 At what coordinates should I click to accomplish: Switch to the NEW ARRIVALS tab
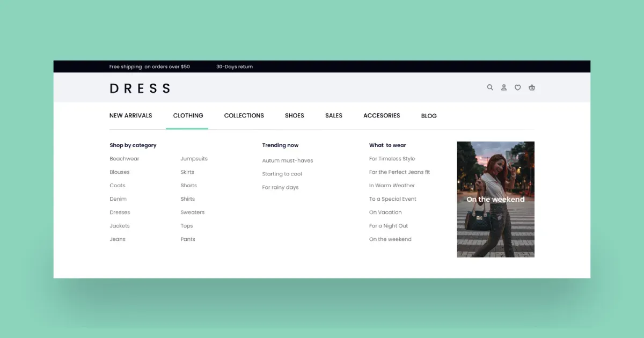tap(130, 115)
